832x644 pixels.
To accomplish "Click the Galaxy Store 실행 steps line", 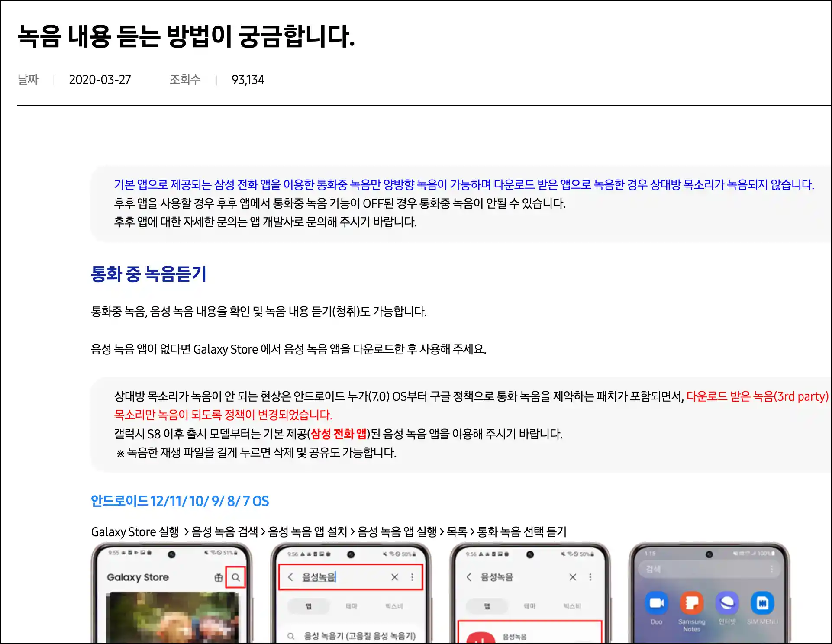I will point(329,531).
